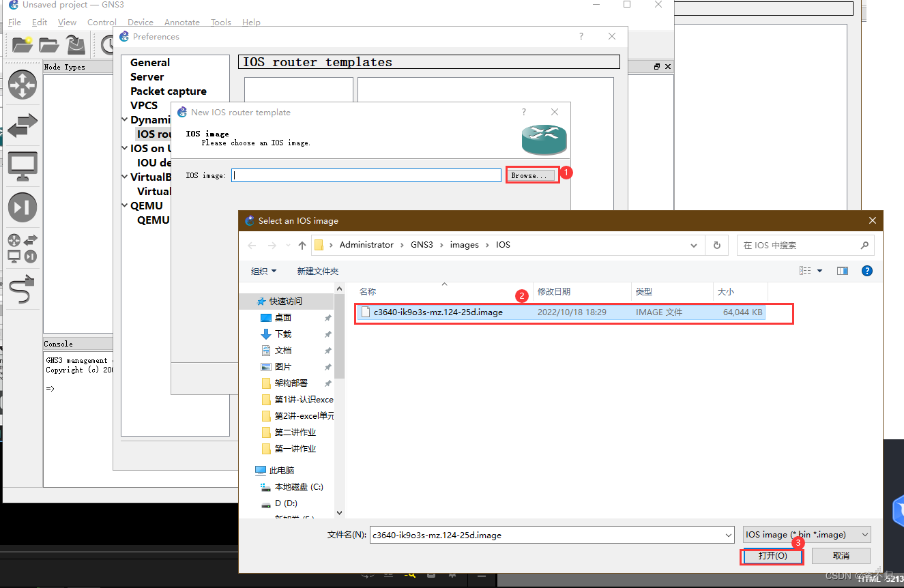Click the New blank project toolbar icon
904x588 pixels.
click(x=22, y=44)
